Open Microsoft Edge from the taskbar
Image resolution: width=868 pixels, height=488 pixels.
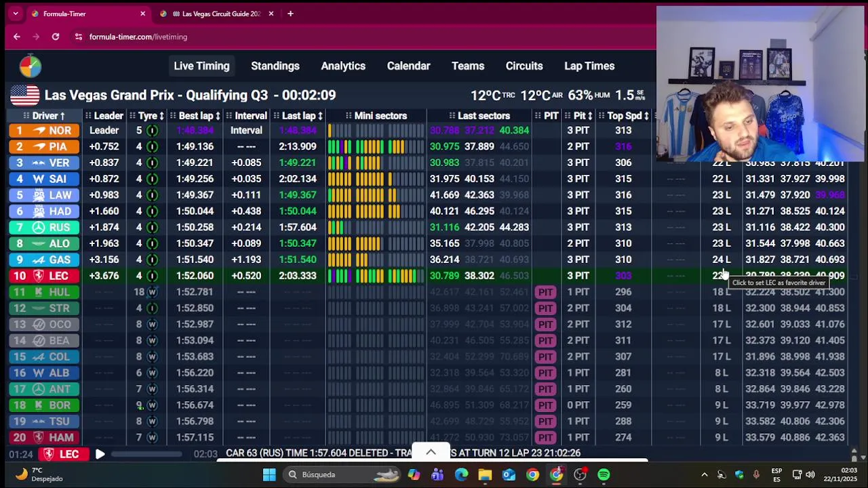pos(461,474)
